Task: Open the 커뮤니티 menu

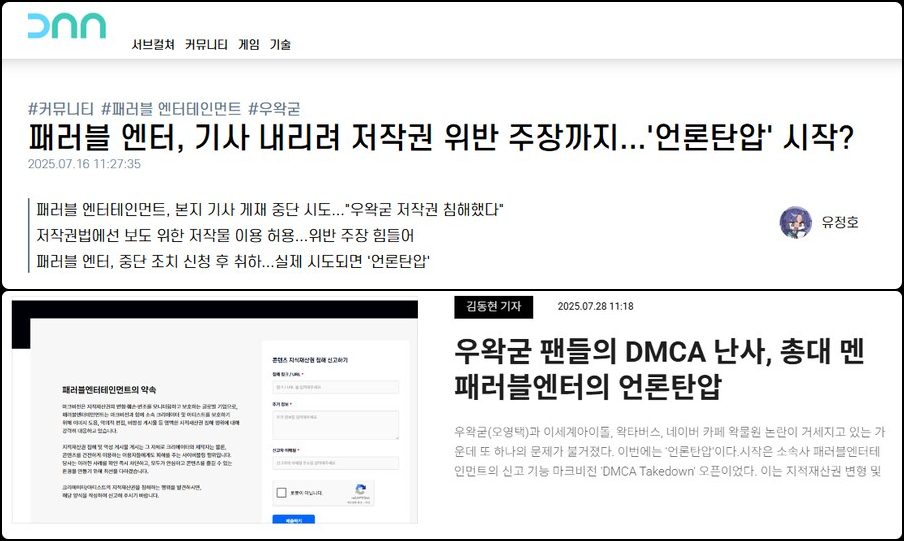Action: pyautogui.click(x=206, y=45)
